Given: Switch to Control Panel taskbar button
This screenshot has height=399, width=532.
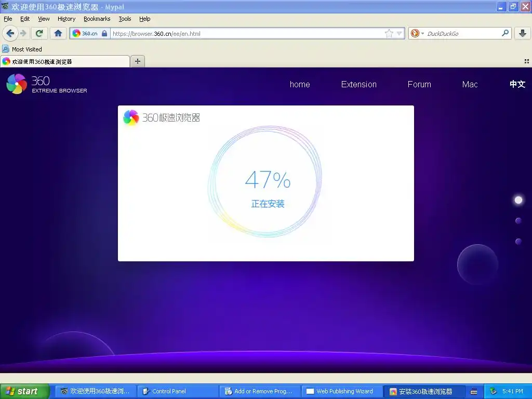Looking at the screenshot, I should 178,391.
